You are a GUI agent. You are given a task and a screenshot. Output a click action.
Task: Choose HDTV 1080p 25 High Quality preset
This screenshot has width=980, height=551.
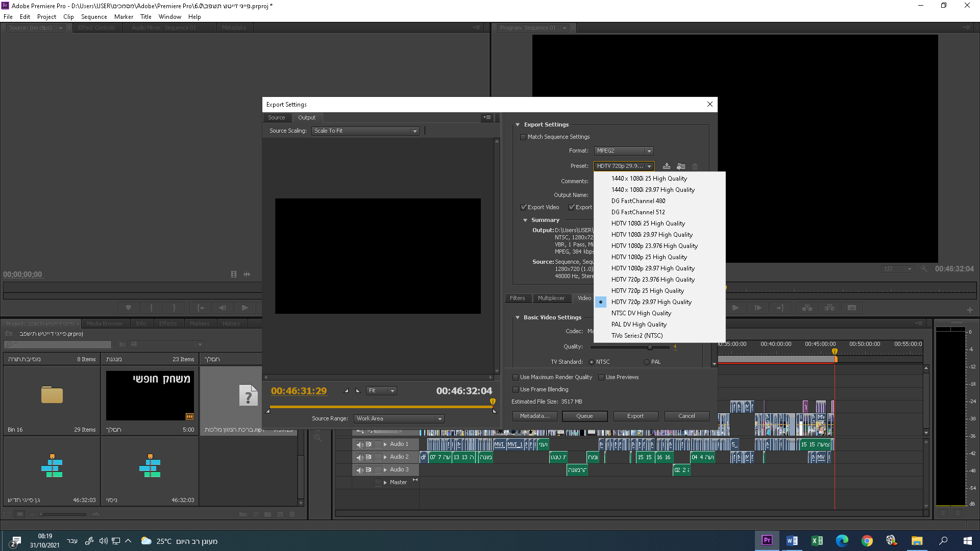[649, 257]
